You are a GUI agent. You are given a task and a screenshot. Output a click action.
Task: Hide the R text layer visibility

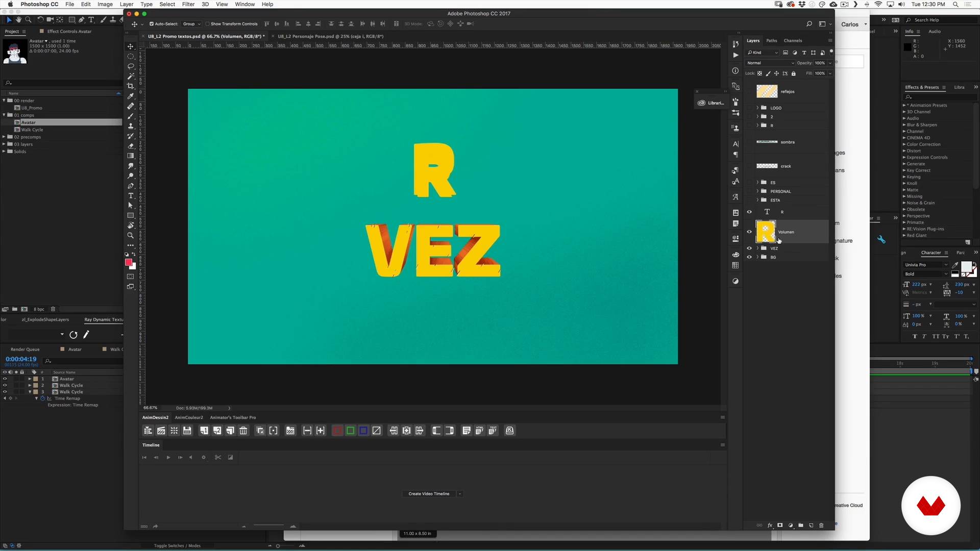[x=749, y=212]
